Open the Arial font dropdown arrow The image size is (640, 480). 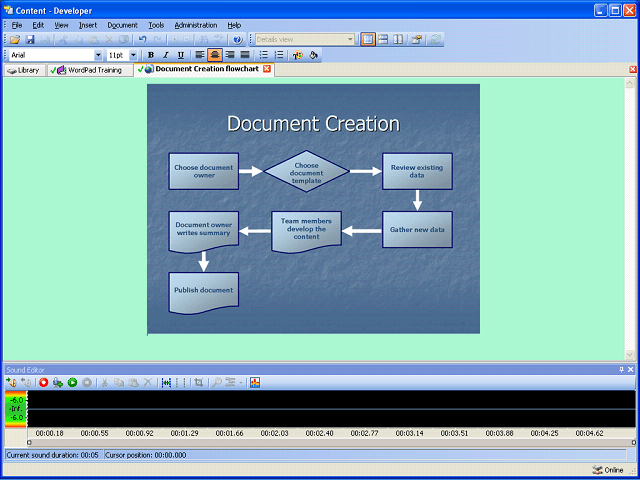click(x=98, y=55)
